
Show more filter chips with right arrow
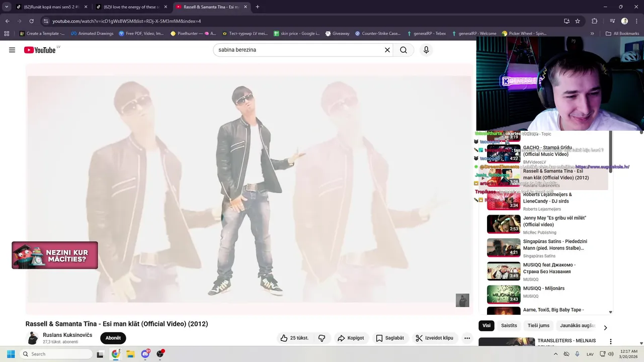pyautogui.click(x=605, y=327)
